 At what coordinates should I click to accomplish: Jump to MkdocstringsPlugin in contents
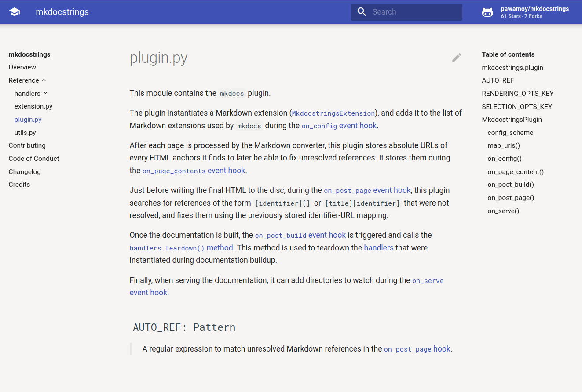click(x=512, y=120)
